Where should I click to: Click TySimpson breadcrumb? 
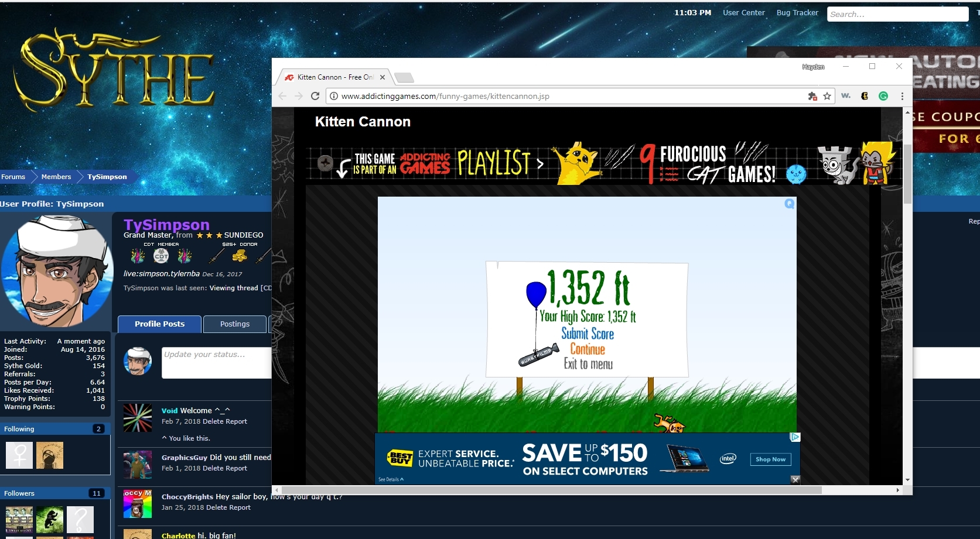[107, 177]
